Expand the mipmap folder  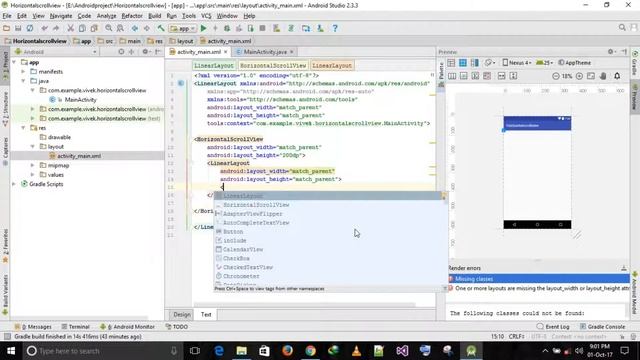(33, 165)
